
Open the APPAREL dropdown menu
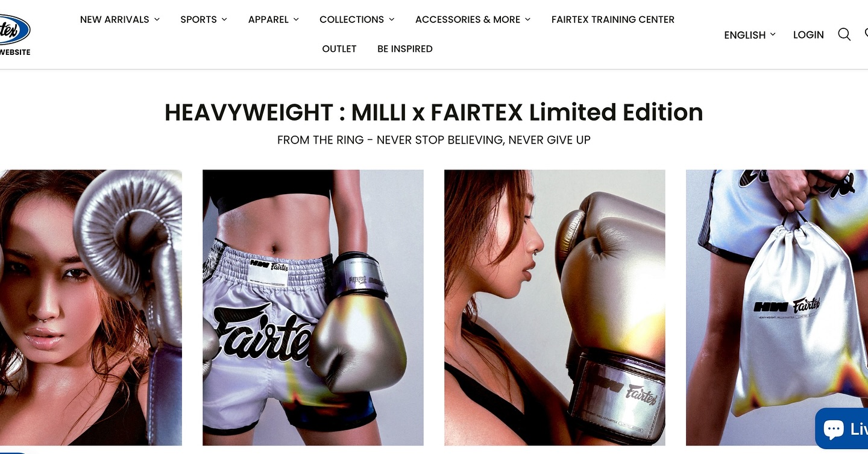tap(274, 19)
